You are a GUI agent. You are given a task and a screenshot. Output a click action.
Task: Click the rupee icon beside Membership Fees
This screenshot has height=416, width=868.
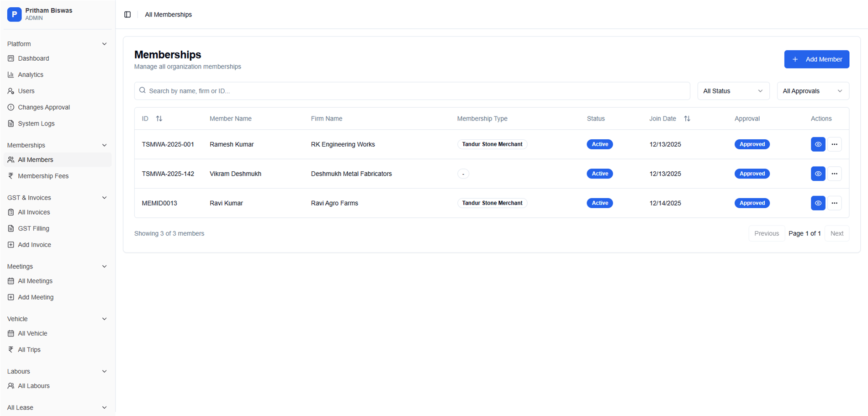pos(11,176)
